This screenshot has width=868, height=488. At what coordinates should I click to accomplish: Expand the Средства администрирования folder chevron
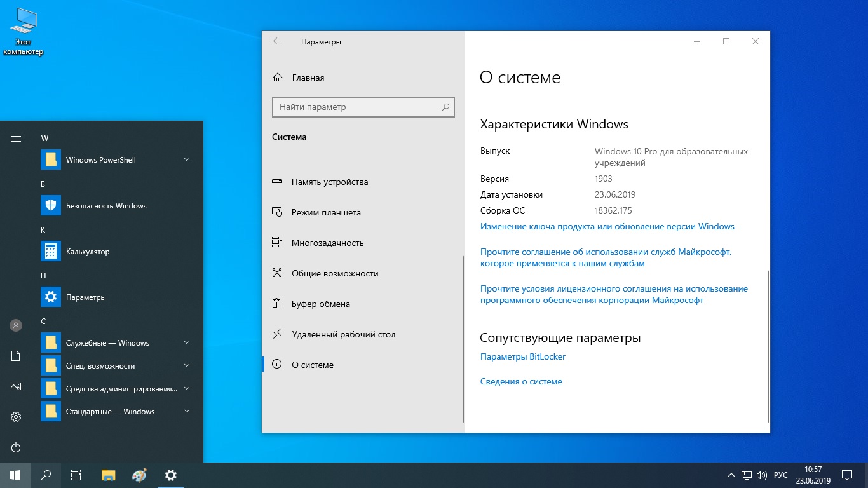point(187,388)
